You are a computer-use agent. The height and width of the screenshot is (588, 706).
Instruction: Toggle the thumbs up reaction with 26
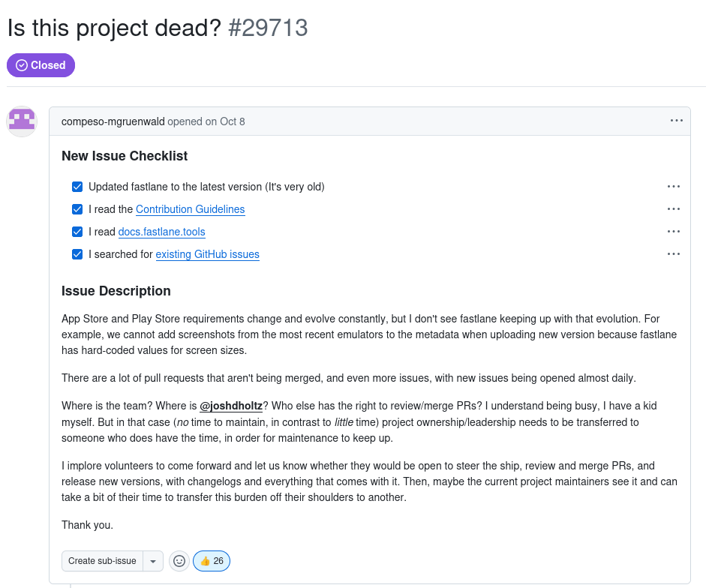click(212, 561)
